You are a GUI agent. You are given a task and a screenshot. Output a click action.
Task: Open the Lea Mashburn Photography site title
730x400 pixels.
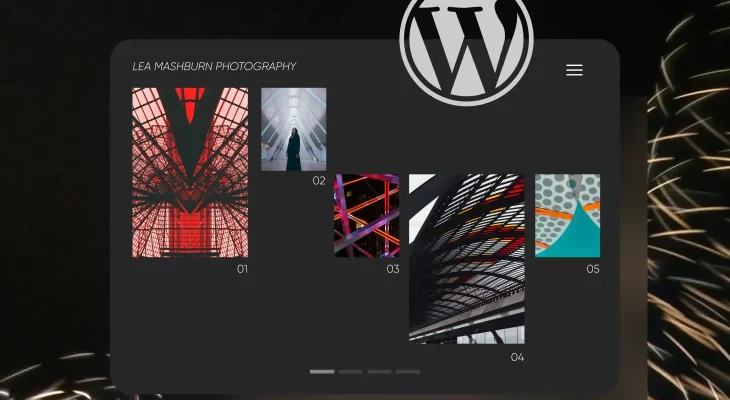point(214,66)
